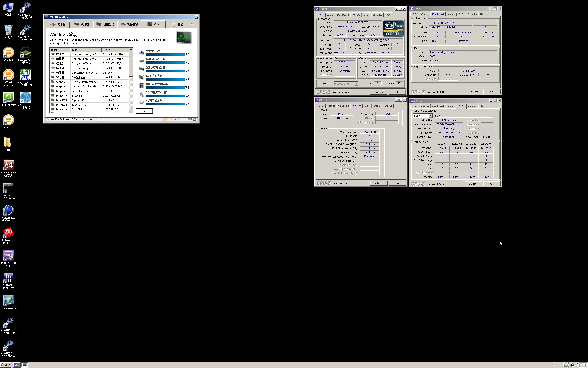
Task: Click the performance monitor graphic in BlackBox
Action: 184,37
